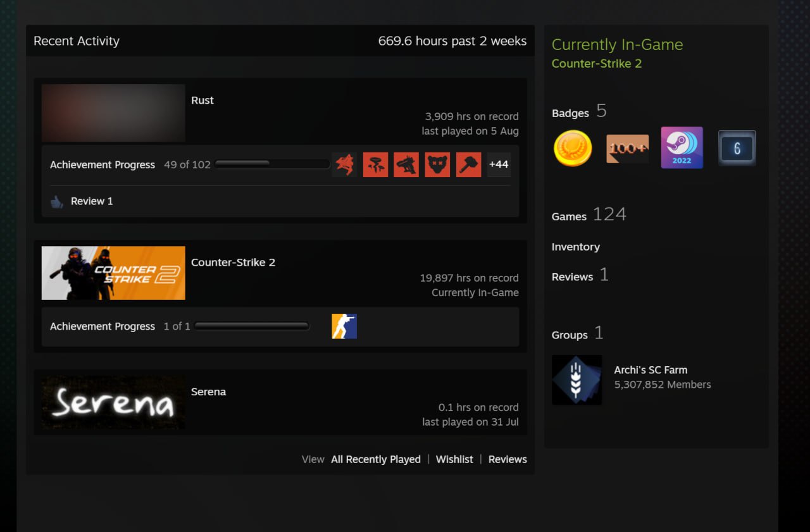Open the gold coin laurel badge
The width and height of the screenshot is (810, 532).
(573, 148)
